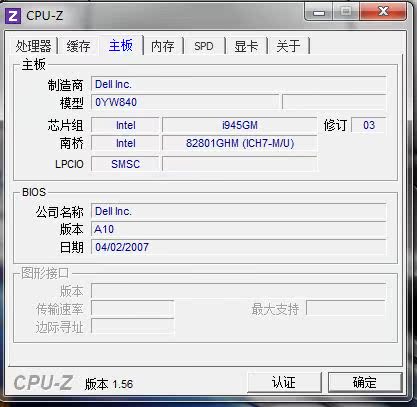Open the 关于 tab
This screenshot has height=407, width=417.
pyautogui.click(x=288, y=46)
